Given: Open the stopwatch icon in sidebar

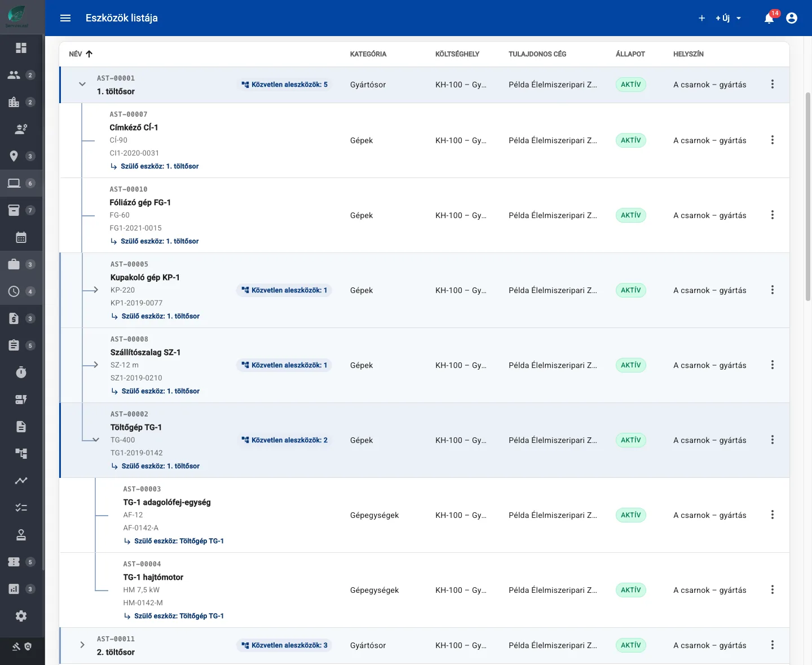Looking at the screenshot, I should (x=21, y=373).
